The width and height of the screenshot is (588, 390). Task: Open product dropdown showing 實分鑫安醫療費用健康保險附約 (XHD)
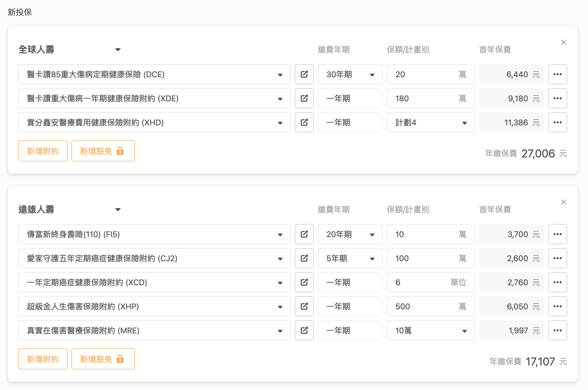pos(154,122)
